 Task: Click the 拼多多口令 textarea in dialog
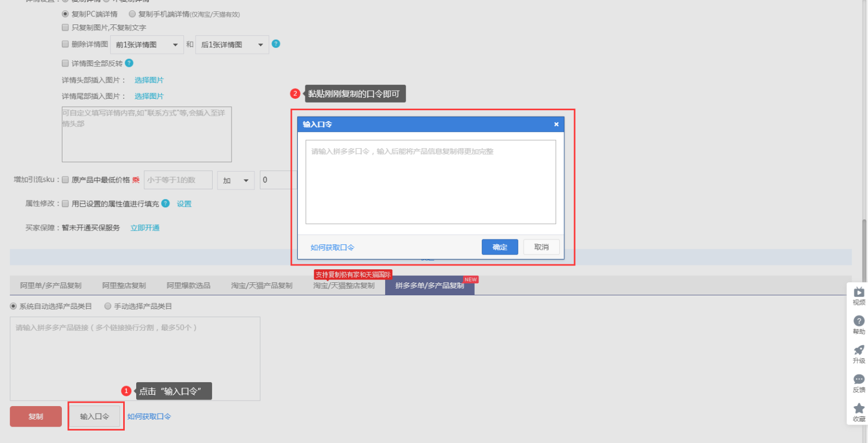pyautogui.click(x=431, y=182)
